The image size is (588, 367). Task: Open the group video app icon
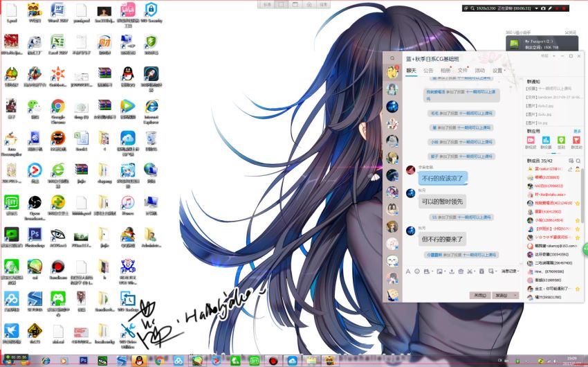(x=531, y=141)
